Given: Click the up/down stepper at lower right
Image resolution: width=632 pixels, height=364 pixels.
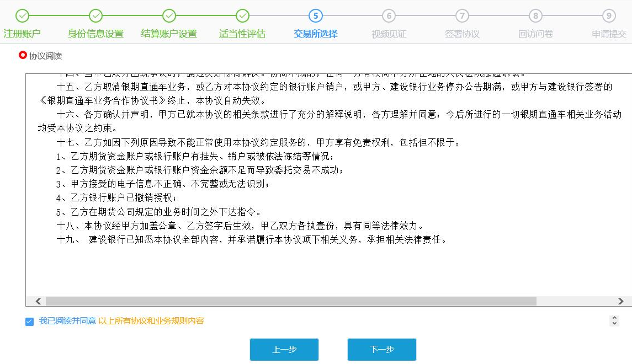Looking at the screenshot, I should [x=614, y=320].
